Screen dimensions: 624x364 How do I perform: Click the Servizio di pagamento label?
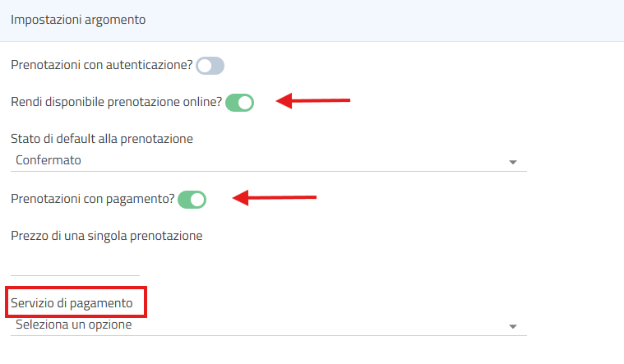point(72,303)
